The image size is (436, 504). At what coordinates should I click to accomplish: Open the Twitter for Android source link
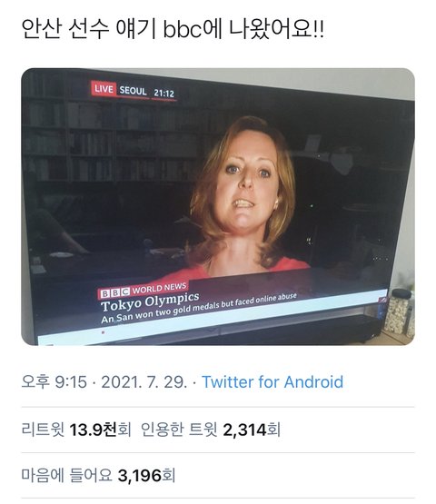pos(272,382)
